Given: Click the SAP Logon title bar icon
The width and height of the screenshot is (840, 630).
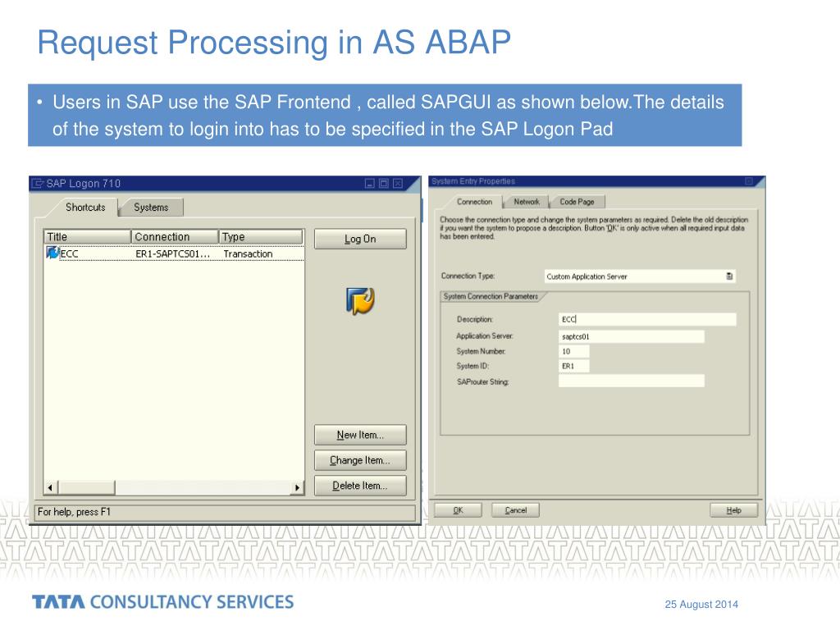Looking at the screenshot, I should tap(37, 184).
